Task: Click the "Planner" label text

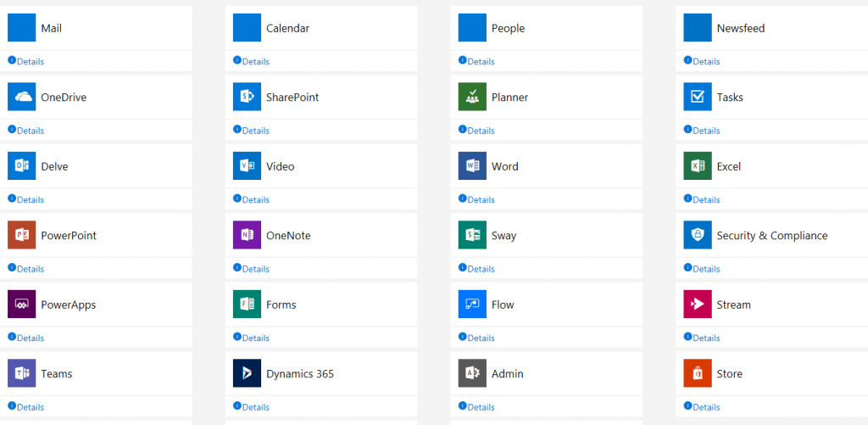Action: (x=509, y=97)
